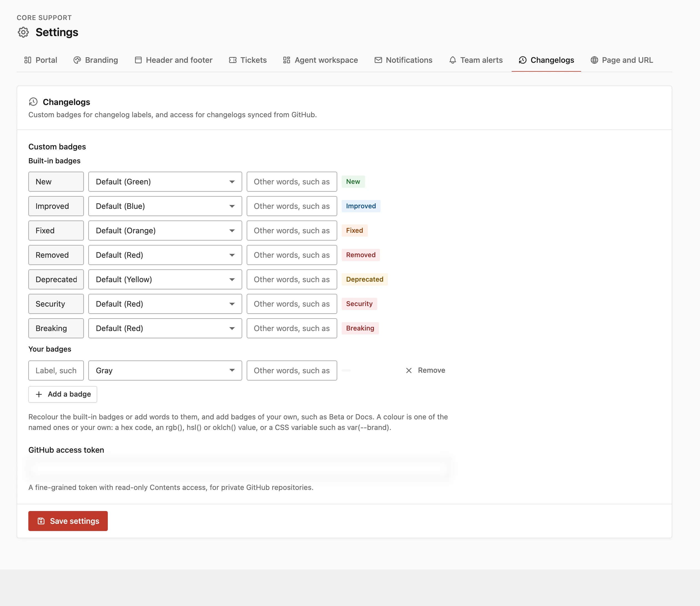Click the Changelogs section heading icon
Screen dimensions: 700x606
(x=33, y=102)
